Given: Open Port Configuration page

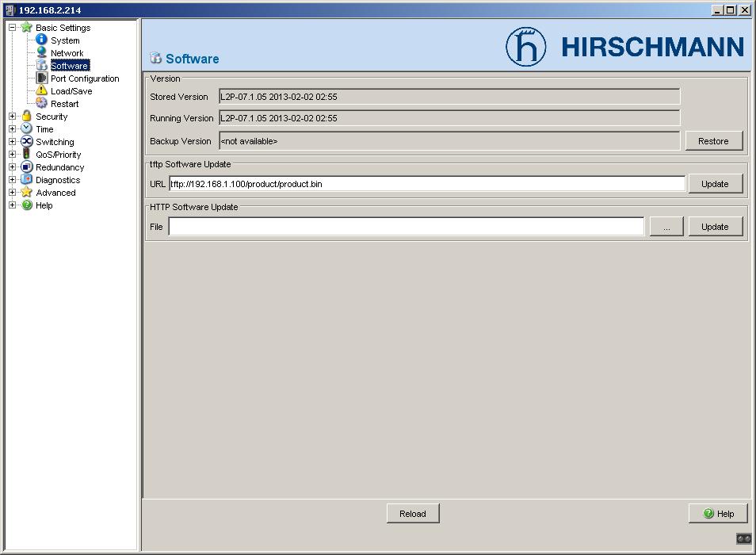Looking at the screenshot, I should click(85, 78).
